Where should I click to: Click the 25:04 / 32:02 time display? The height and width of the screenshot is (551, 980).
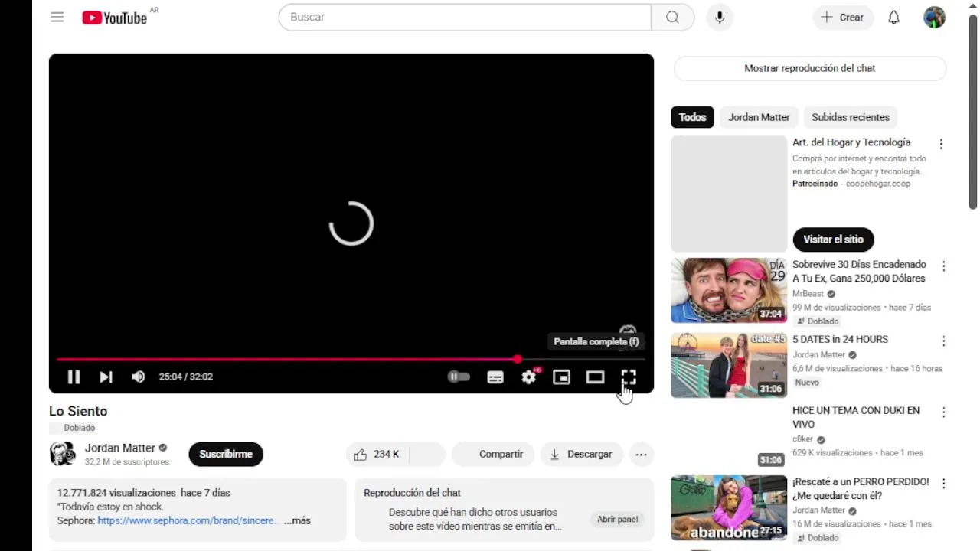(186, 377)
